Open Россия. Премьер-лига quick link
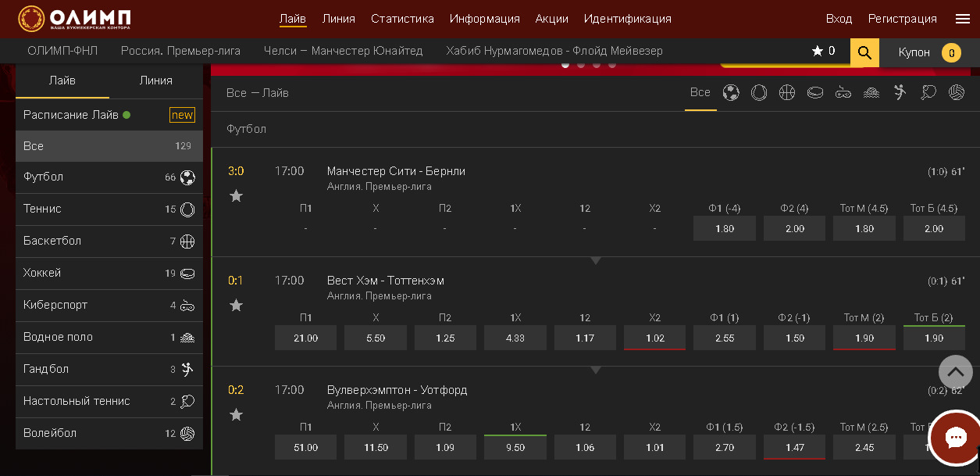 [x=180, y=52]
